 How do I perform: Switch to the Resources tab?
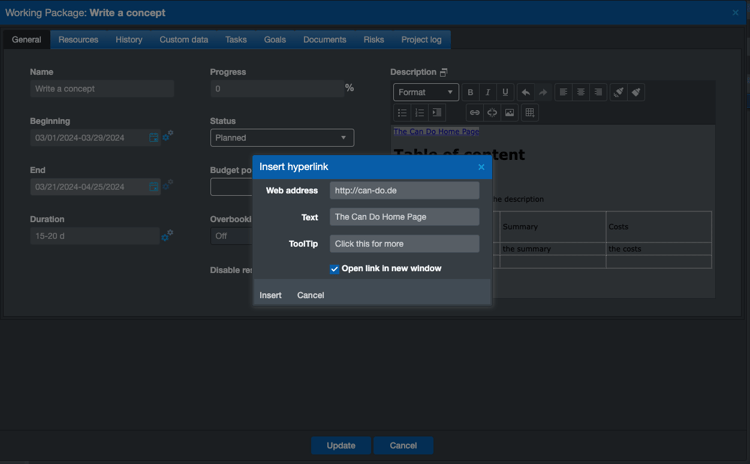[78, 40]
